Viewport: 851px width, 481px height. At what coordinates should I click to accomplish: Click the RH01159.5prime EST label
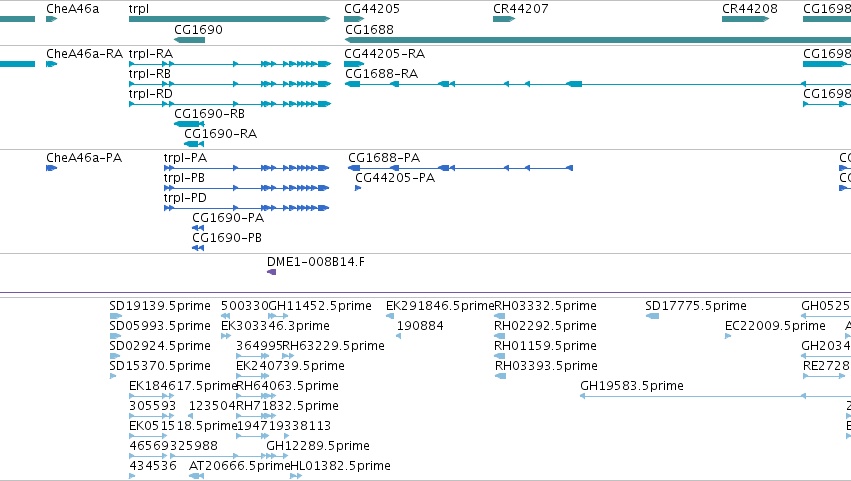(x=545, y=346)
